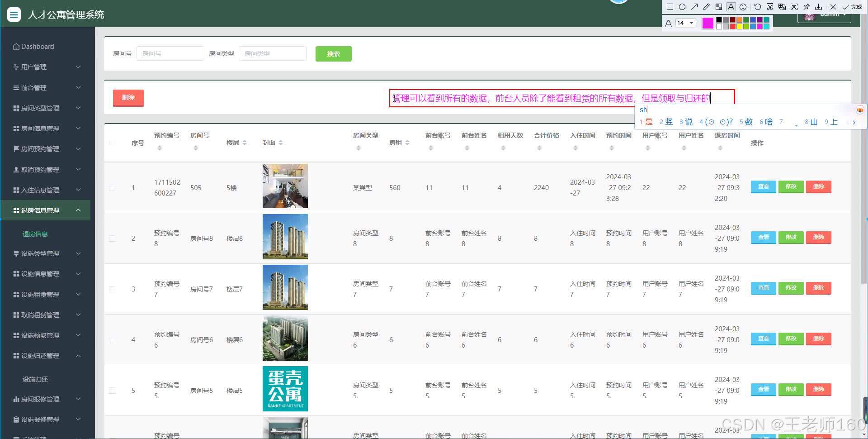This screenshot has width=868, height=439.
Task: Check the checkbox for row 2
Action: [112, 239]
